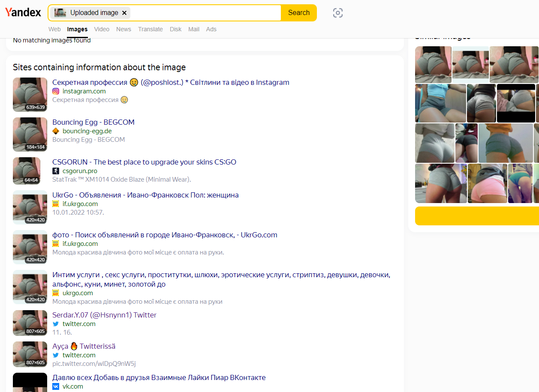Screen dimensions: 539x392
Task: Click the yellow Search button
Action: [x=299, y=13]
